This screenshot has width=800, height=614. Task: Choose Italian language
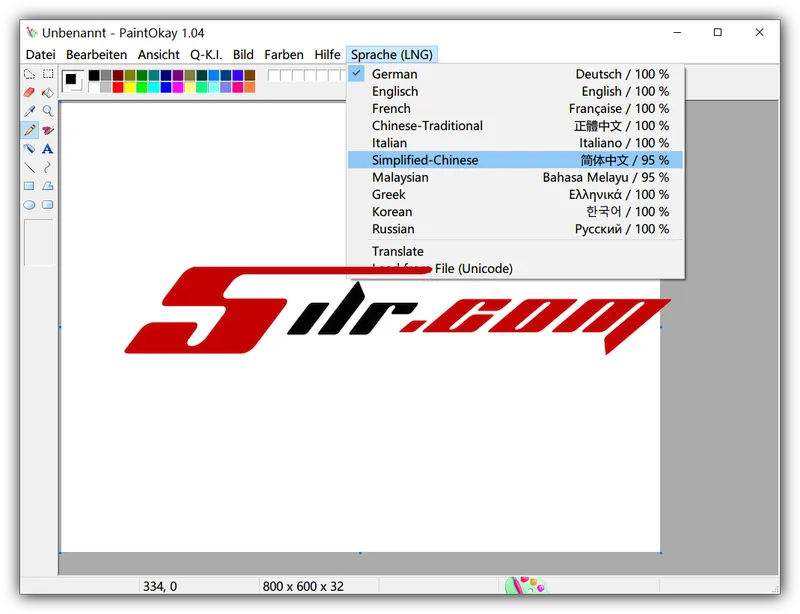[515, 143]
